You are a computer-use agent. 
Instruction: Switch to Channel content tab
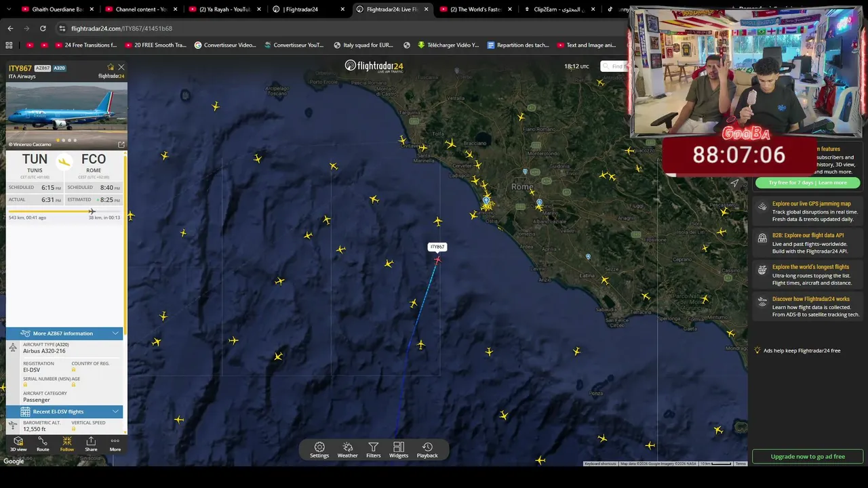[141, 9]
